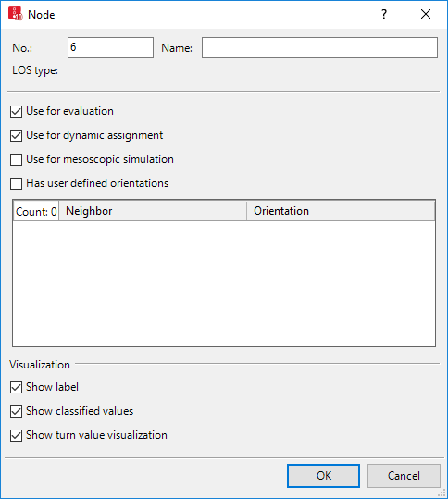
Task: Click the Vissim Node app icon in title bar
Action: [15, 14]
